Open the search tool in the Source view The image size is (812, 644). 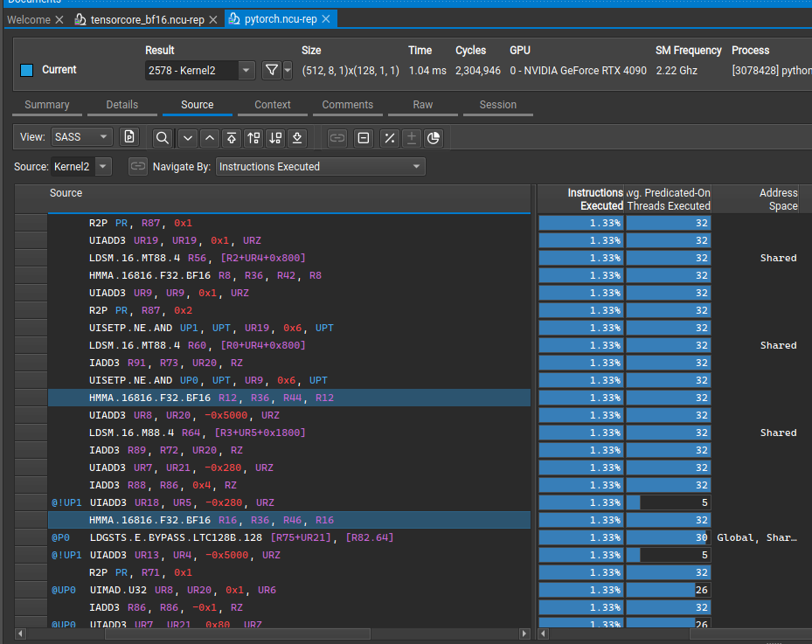[163, 137]
